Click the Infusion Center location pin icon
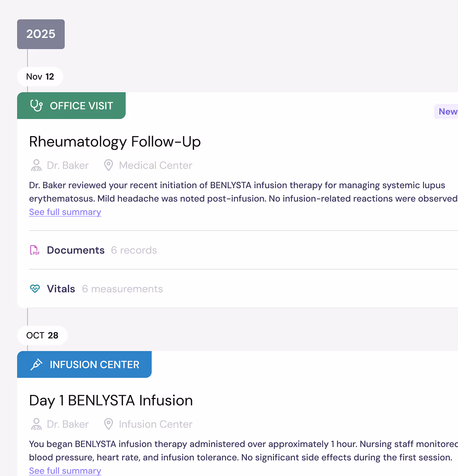This screenshot has width=458, height=476. 109,424
